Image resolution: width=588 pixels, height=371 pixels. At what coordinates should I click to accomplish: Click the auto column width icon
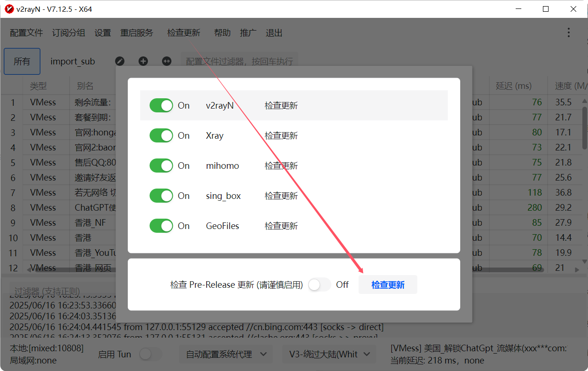(166, 61)
